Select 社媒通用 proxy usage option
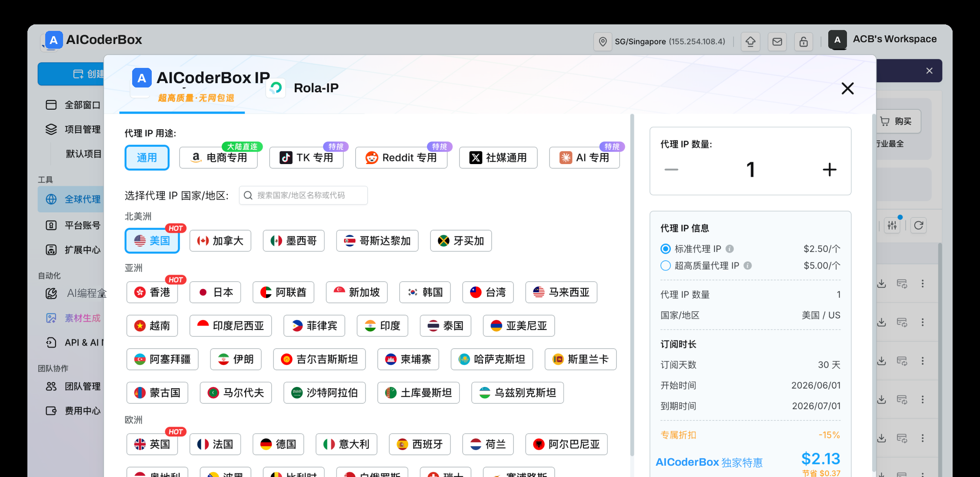980x477 pixels. [x=498, y=158]
